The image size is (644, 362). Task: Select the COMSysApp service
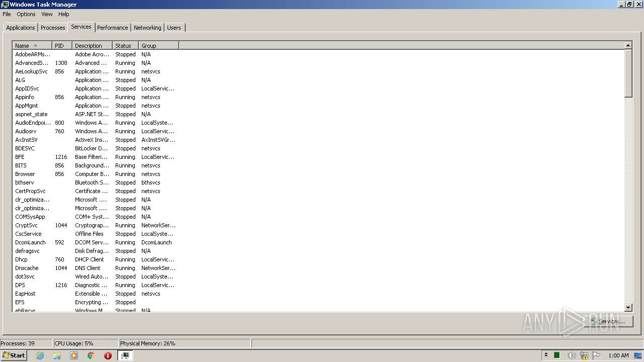click(96, 217)
